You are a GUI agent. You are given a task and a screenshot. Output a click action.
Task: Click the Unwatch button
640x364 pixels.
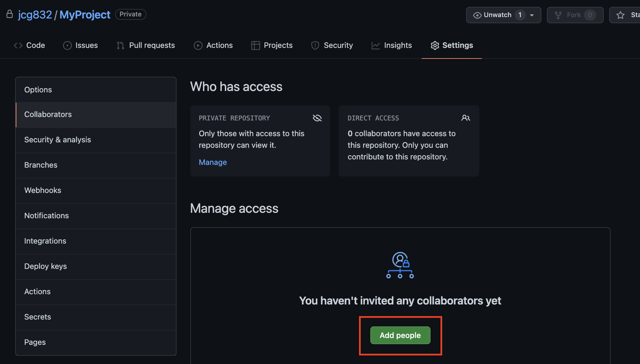tap(503, 15)
